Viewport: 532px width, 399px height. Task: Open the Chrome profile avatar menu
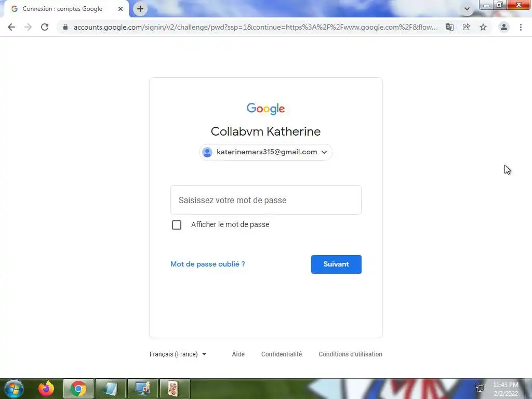[504, 27]
